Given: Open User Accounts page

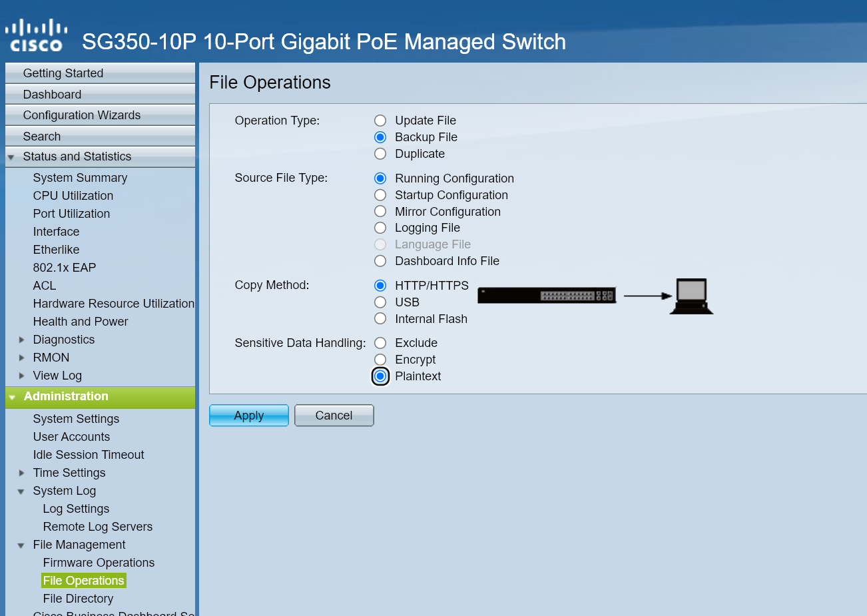Looking at the screenshot, I should click(x=71, y=437).
